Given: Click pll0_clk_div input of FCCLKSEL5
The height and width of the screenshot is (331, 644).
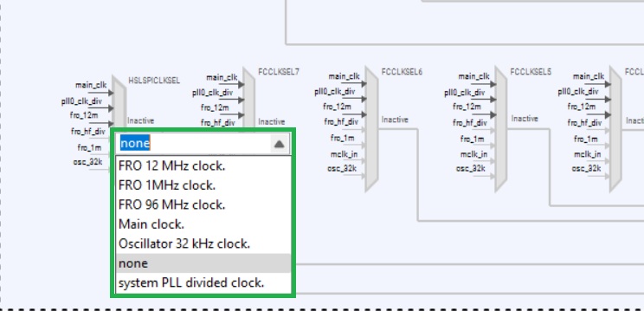Looking at the screenshot, I should click(465, 93).
